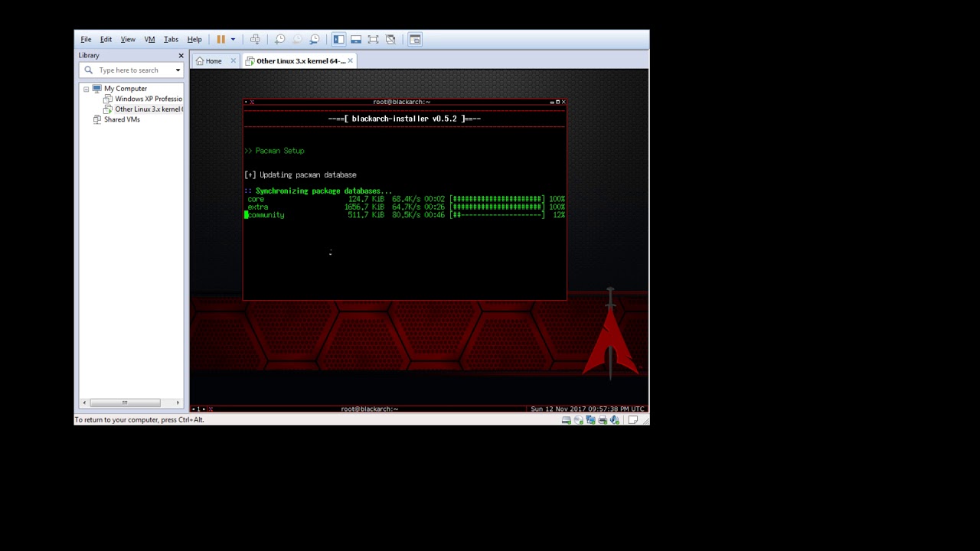Click the library horizontal scrollbar thumb
Screen dimensions: 980x551
tap(125, 403)
